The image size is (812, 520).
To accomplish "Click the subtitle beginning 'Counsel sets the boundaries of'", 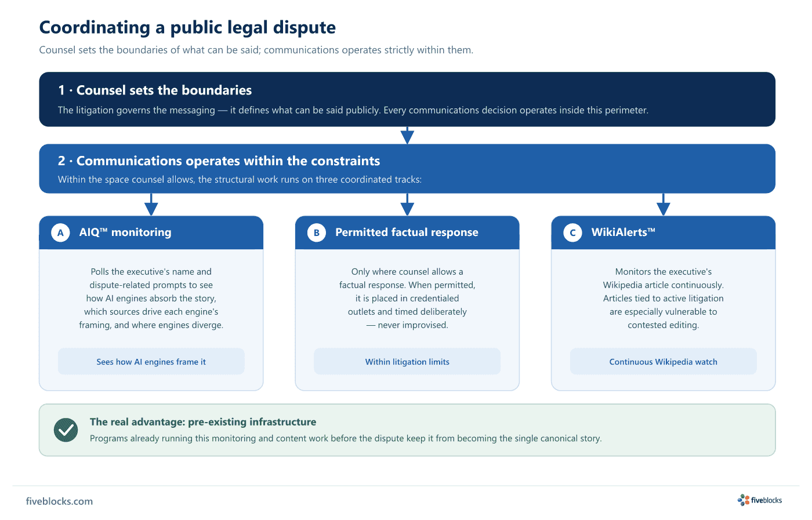I will (256, 50).
